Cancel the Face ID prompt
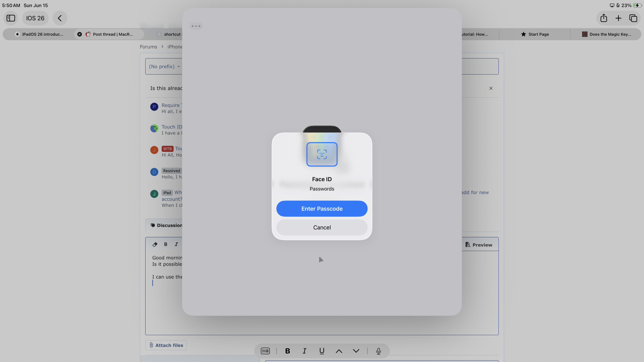This screenshot has width=644, height=362. click(322, 227)
